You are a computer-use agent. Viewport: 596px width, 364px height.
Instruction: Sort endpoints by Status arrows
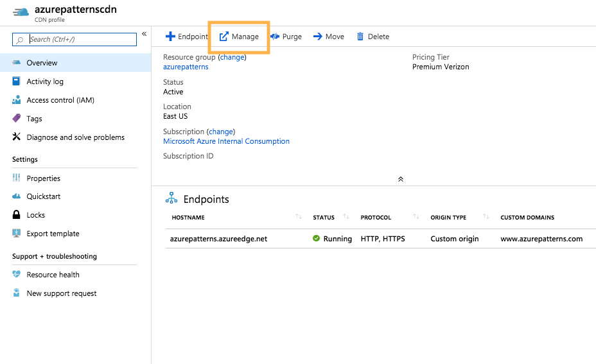[x=346, y=216]
